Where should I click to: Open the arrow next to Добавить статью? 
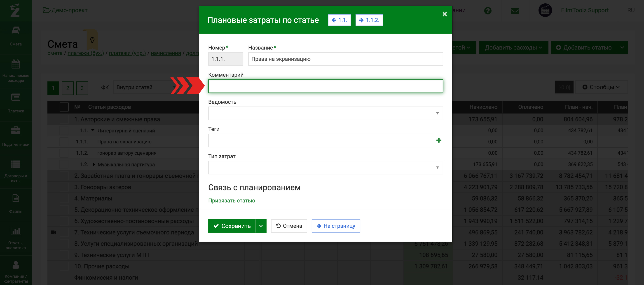(622, 47)
